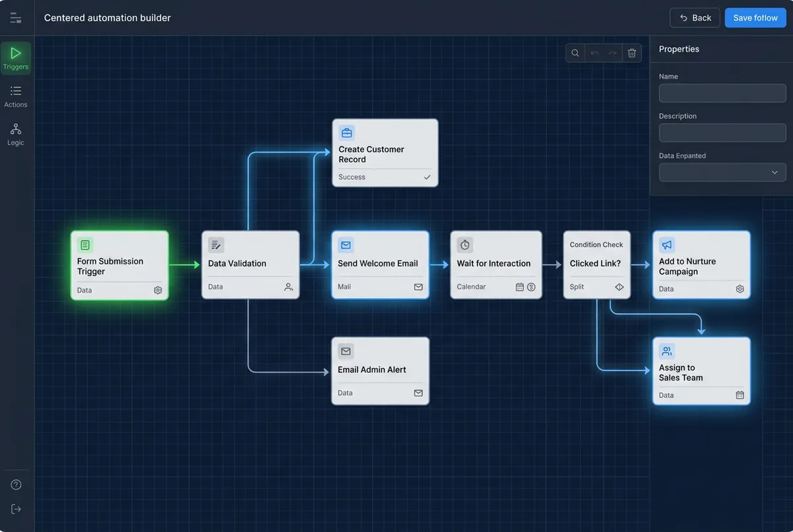Click the Properties panel heading
The width and height of the screenshot is (793, 532).
(x=679, y=49)
